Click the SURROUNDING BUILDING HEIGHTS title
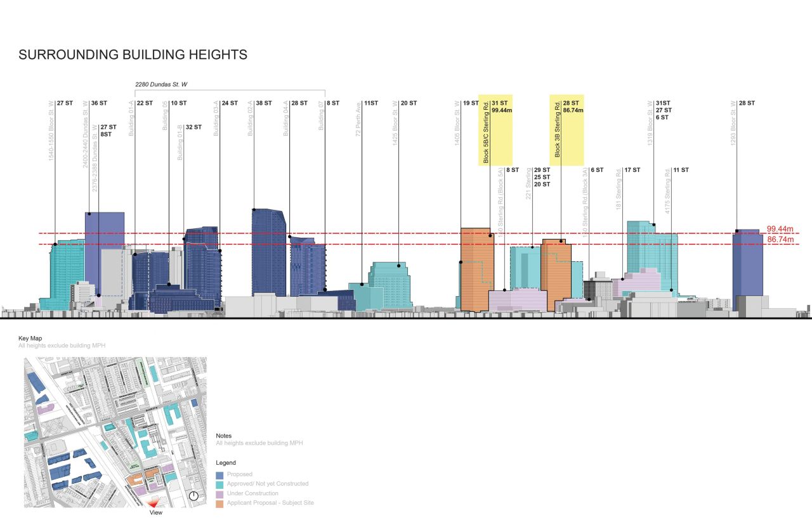The width and height of the screenshot is (812, 525). tap(133, 55)
